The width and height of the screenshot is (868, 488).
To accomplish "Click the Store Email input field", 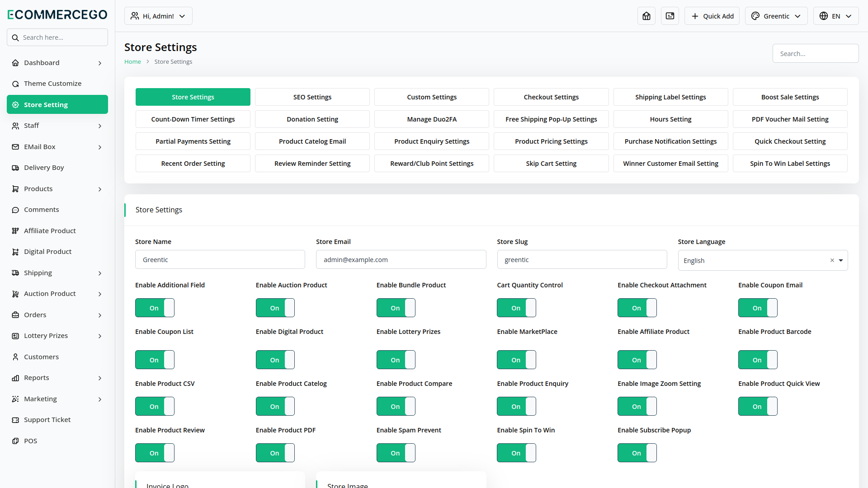I will coord(401,259).
